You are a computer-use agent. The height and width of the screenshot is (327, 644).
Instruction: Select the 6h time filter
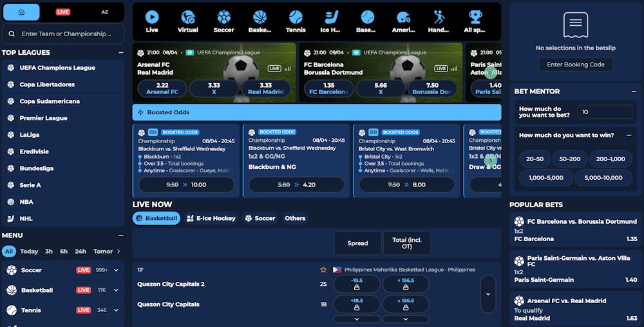[64, 252]
